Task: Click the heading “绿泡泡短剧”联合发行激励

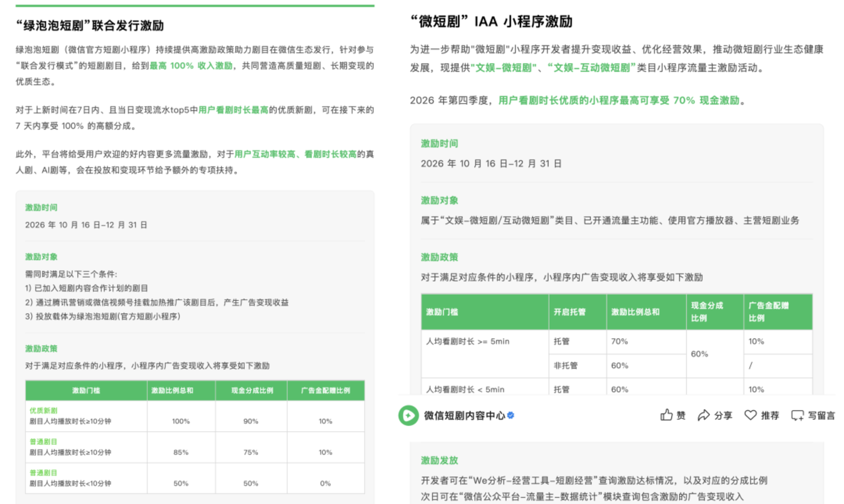Action: [x=90, y=25]
